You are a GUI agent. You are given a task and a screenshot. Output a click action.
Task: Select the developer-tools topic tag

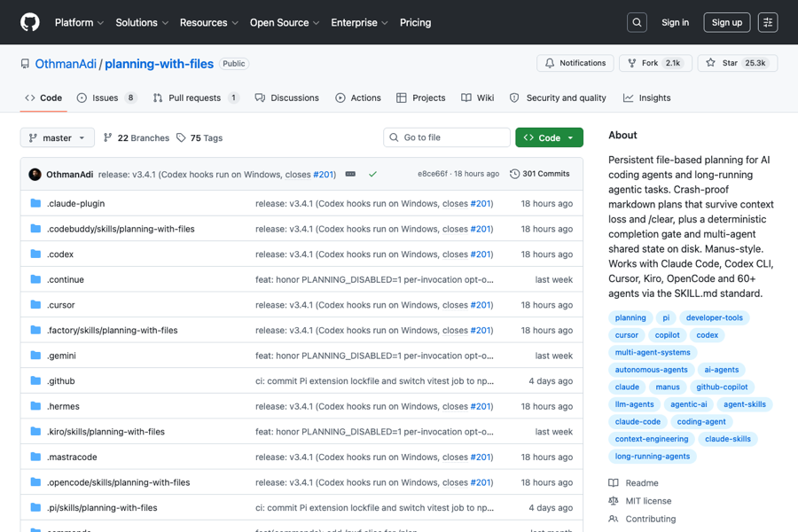(x=714, y=317)
